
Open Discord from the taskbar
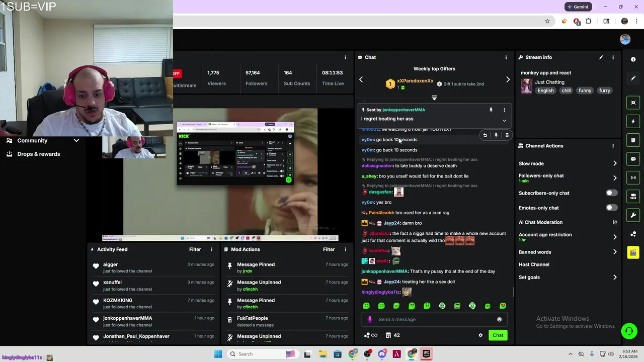[382, 354]
